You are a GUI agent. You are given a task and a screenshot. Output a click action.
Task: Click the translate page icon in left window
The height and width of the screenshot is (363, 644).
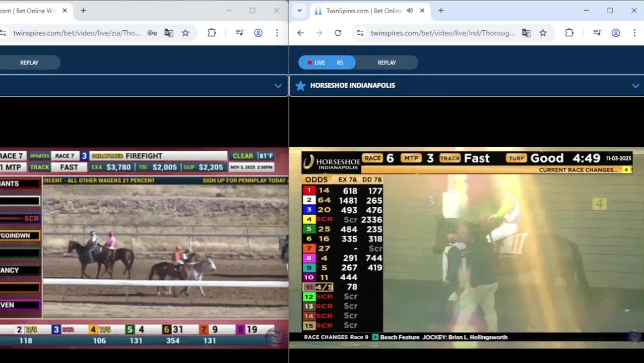pos(169,33)
